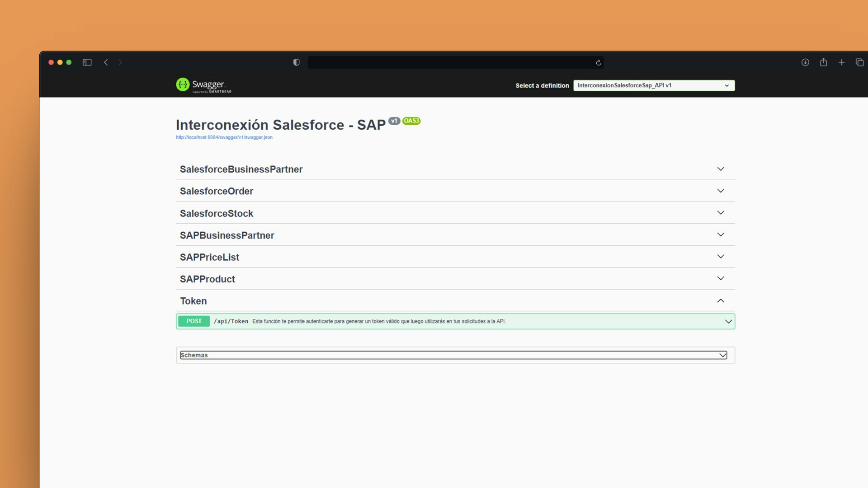Click the share icon in the toolbar
Viewport: 868px width, 488px height.
tap(823, 62)
